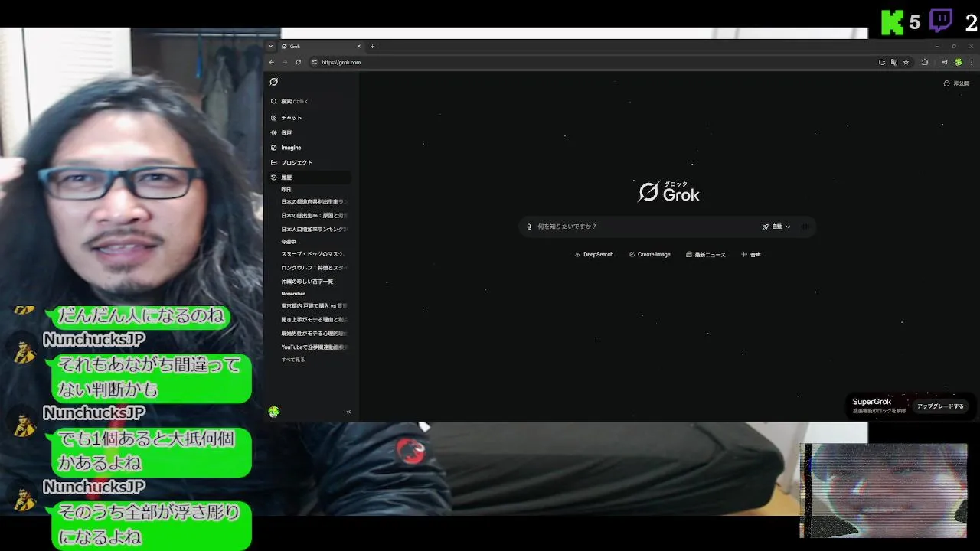Open history chat 最強男性がモテる心理的理由
The image size is (980, 551).
coord(314,334)
